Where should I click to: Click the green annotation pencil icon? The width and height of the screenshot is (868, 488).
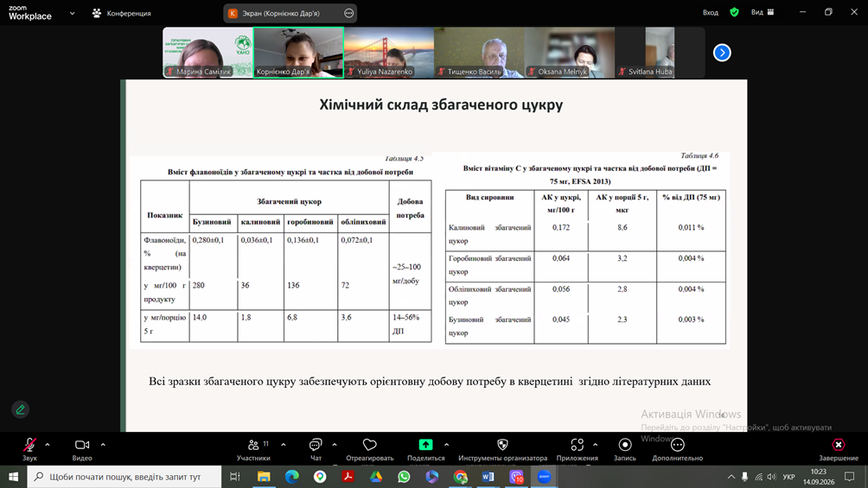coord(21,409)
